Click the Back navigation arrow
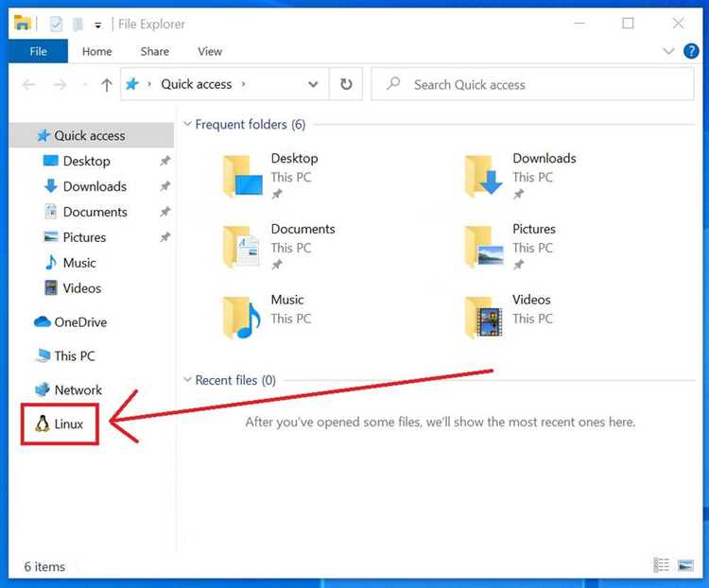This screenshot has height=588, width=709. pyautogui.click(x=29, y=84)
